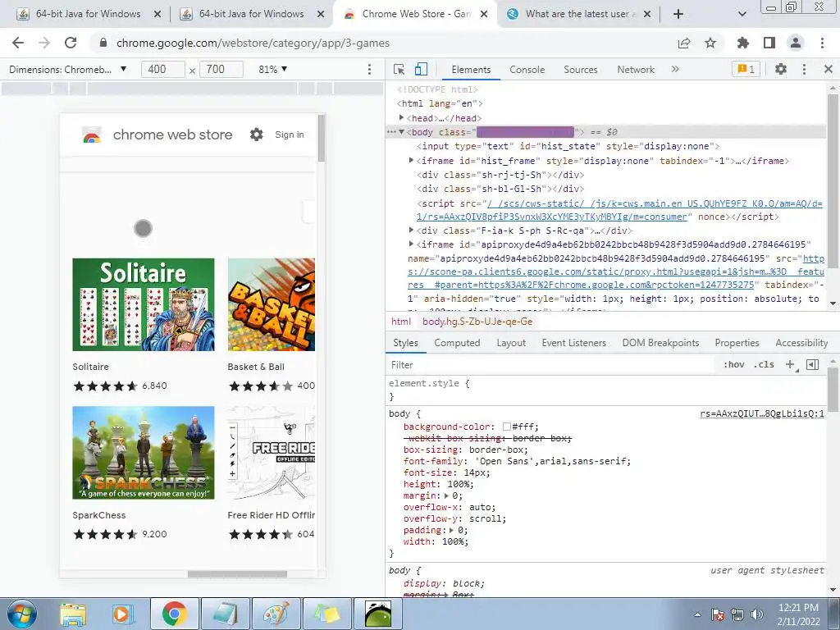This screenshot has width=840, height=630.
Task: Expand the F-ia-k div node
Action: 412,230
